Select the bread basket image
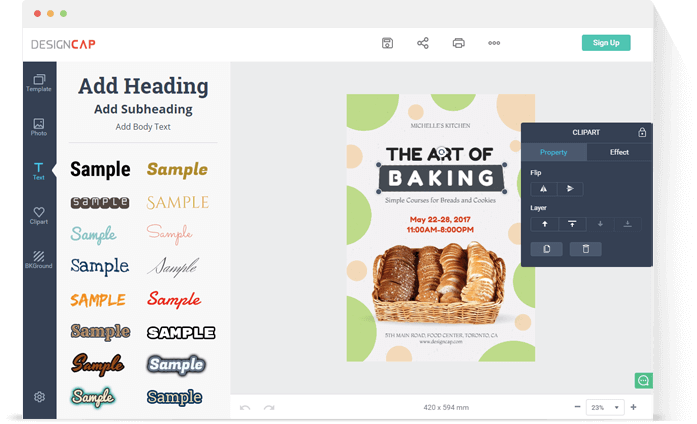 coord(439,282)
